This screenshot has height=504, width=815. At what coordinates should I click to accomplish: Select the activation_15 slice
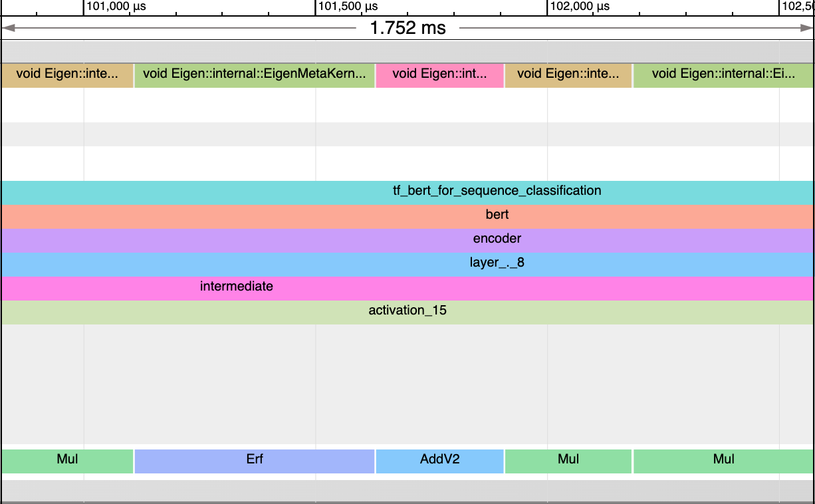pyautogui.click(x=407, y=313)
